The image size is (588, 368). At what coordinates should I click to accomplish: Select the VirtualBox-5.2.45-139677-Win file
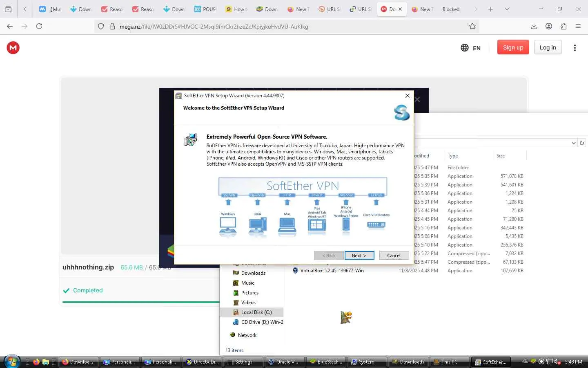[x=332, y=271]
